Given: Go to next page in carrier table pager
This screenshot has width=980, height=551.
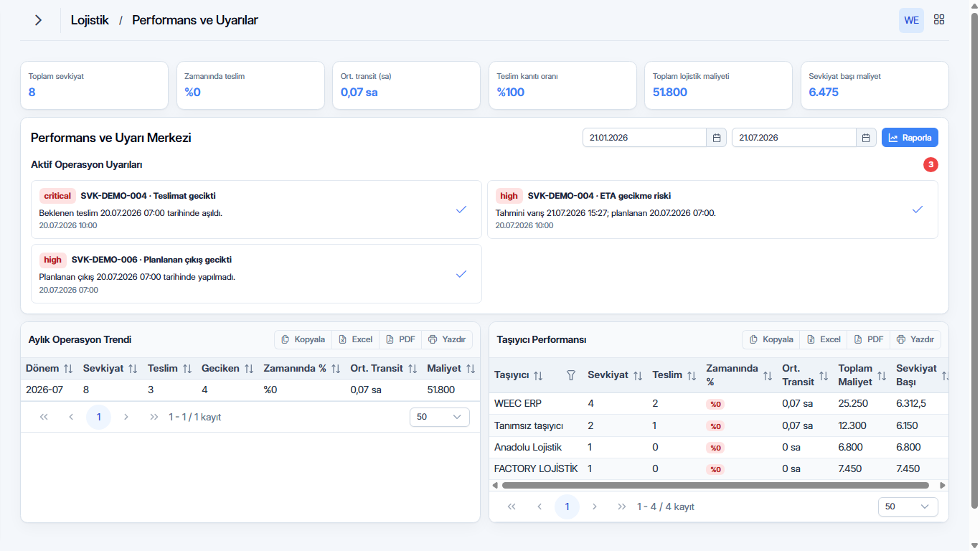Looking at the screenshot, I should coord(594,507).
